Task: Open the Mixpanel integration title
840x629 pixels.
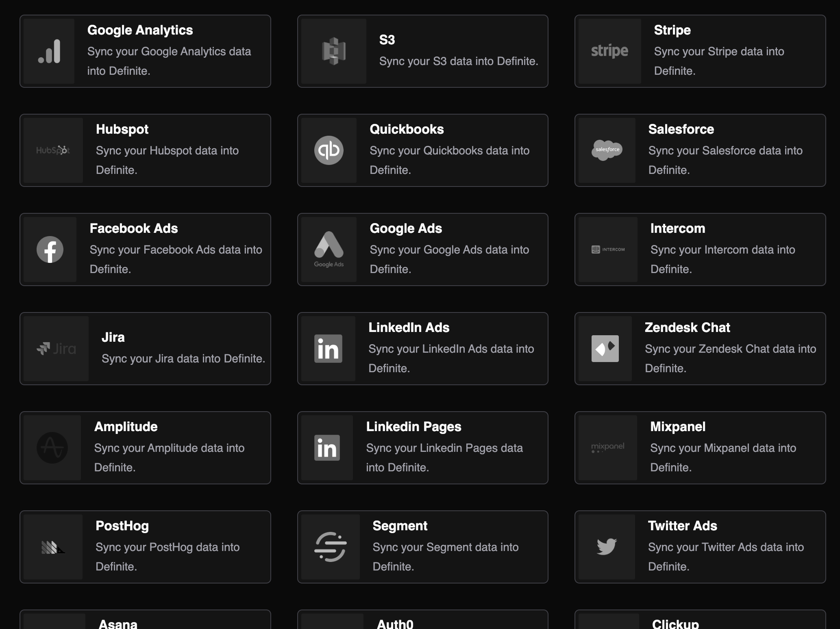Action: (677, 427)
